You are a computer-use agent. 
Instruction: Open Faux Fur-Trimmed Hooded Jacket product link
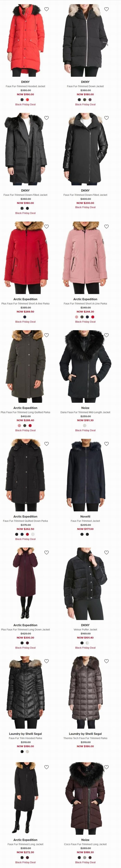(25, 86)
